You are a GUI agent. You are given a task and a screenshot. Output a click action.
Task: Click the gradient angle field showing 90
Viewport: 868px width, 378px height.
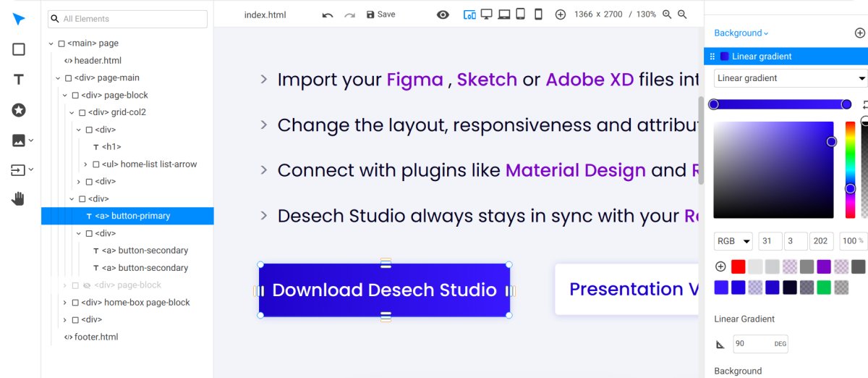coord(760,344)
